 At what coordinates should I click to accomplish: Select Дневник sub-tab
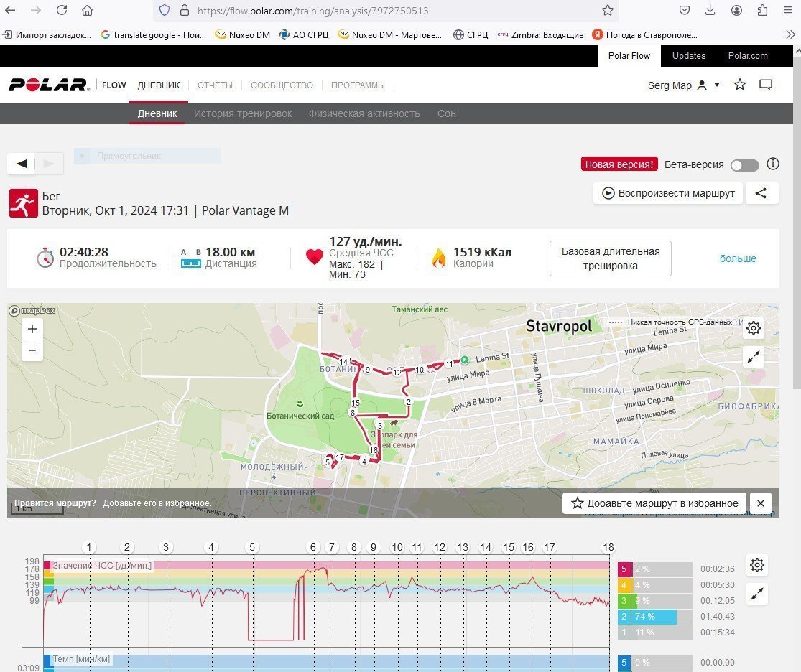[x=157, y=113]
